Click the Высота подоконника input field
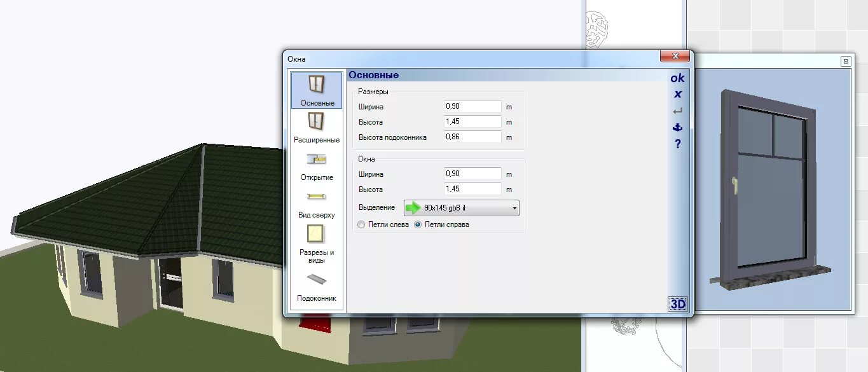The width and height of the screenshot is (868, 372). point(472,137)
